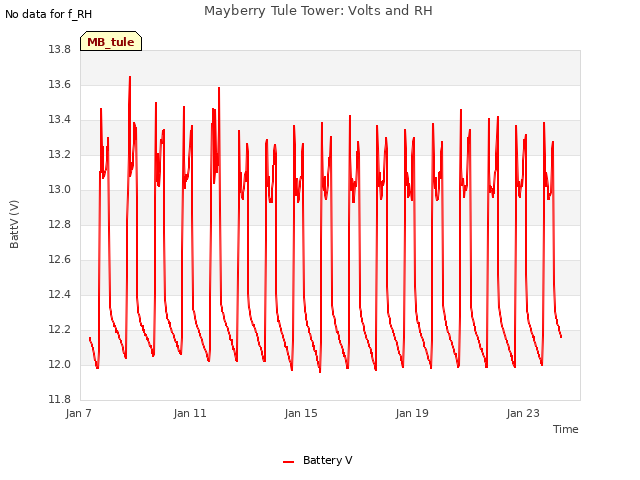Click the 12.6 y-axis value
This screenshot has width=640, height=480.
[60, 260]
